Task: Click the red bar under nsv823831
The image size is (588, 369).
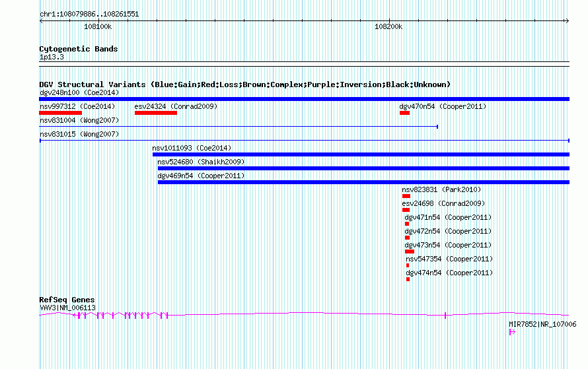Action: coord(406,196)
